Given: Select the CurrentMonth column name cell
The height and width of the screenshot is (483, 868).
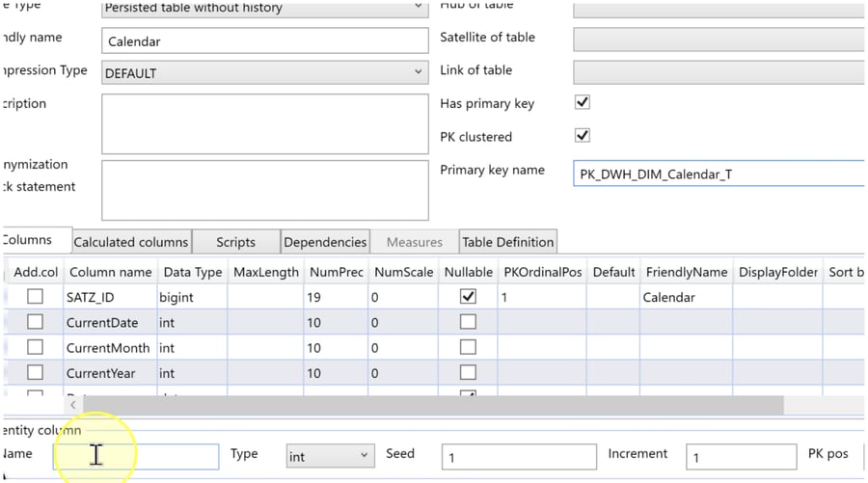Looking at the screenshot, I should (x=110, y=348).
